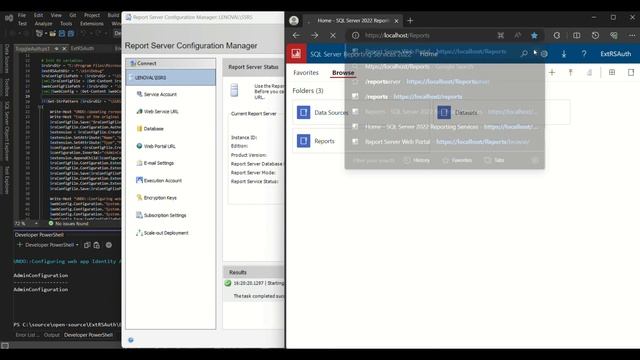Filter suggestions by Tabs

(x=494, y=160)
